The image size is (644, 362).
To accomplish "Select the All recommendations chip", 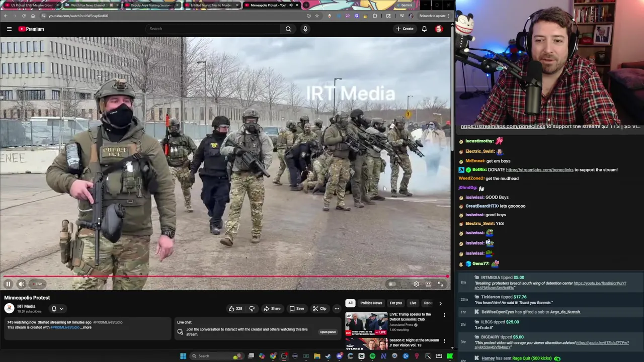I will (350, 303).
